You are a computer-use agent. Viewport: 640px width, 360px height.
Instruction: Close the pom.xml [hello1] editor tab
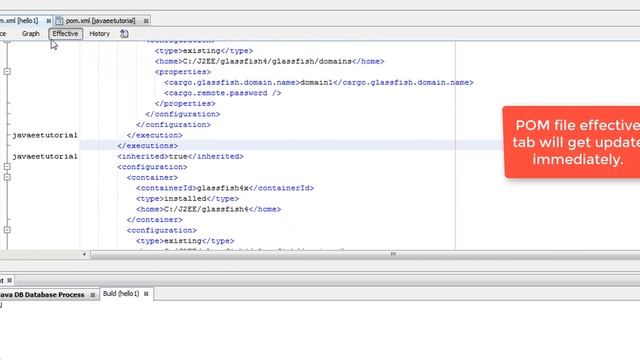pos(49,21)
